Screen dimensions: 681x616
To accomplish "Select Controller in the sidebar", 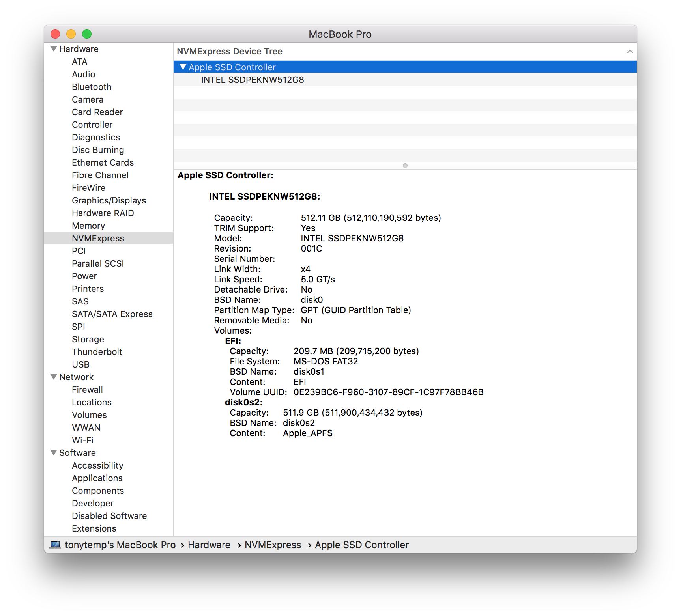I will coord(92,125).
